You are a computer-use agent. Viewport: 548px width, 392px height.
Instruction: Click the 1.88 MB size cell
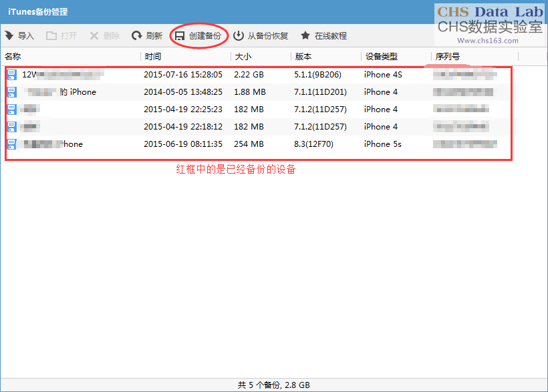click(x=249, y=92)
